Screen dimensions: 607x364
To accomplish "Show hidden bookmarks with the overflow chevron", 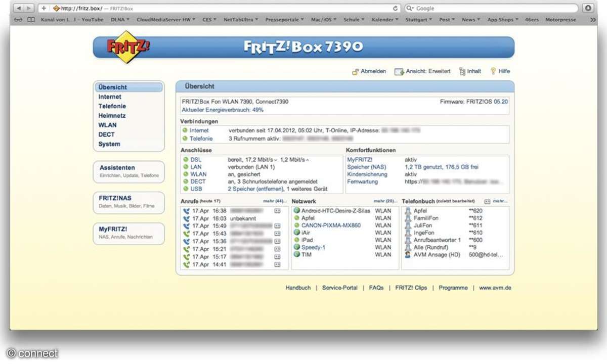I will point(593,20).
